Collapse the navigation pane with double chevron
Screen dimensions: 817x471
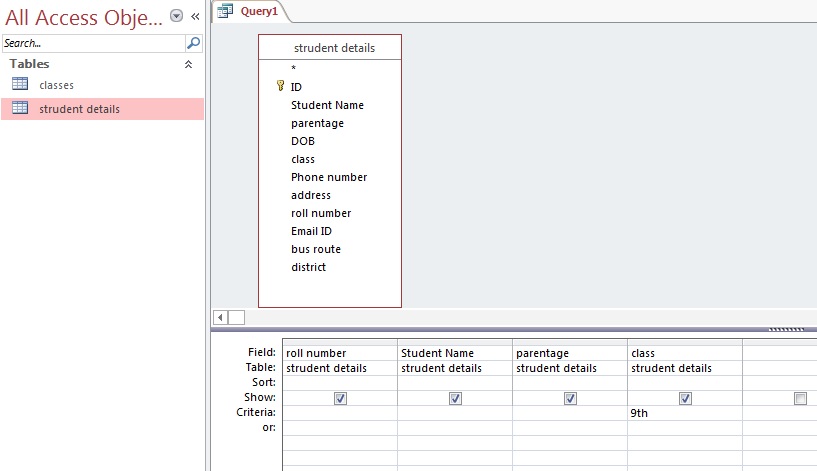[x=195, y=16]
